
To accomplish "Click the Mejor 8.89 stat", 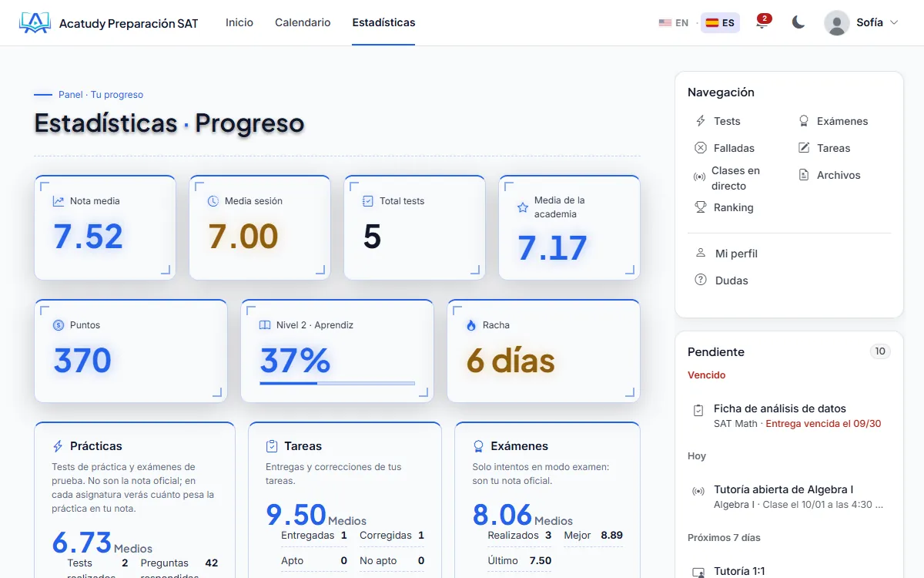I will point(593,535).
